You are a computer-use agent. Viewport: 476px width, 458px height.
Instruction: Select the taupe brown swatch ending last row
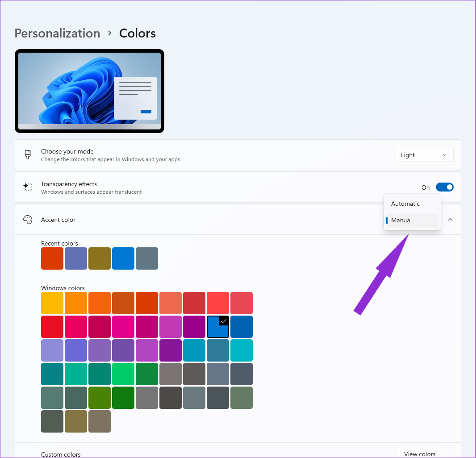pyautogui.click(x=100, y=421)
